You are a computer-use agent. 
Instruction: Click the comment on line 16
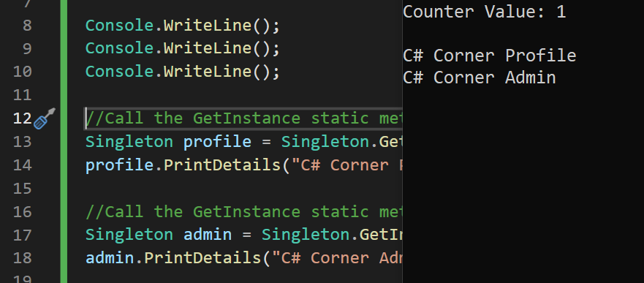pos(244,211)
